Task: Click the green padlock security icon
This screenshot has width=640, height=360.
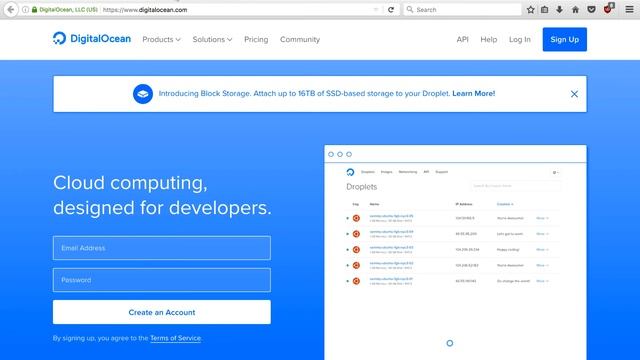Action: tap(34, 9)
